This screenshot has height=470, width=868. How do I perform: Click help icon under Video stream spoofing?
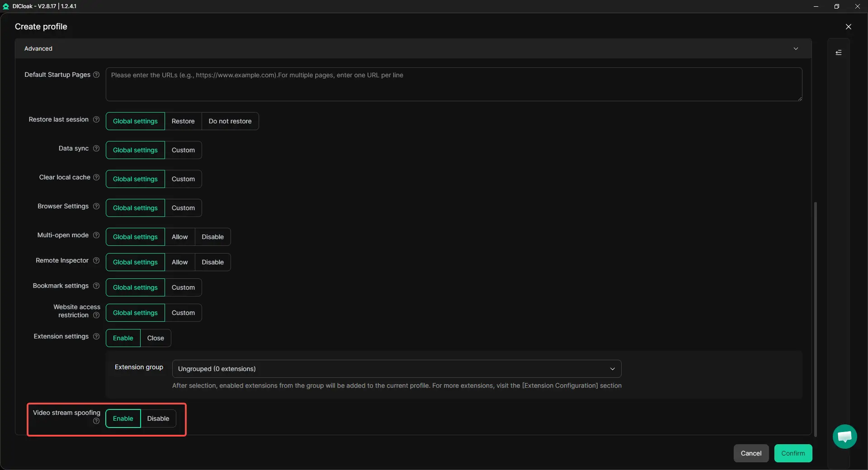tap(96, 421)
